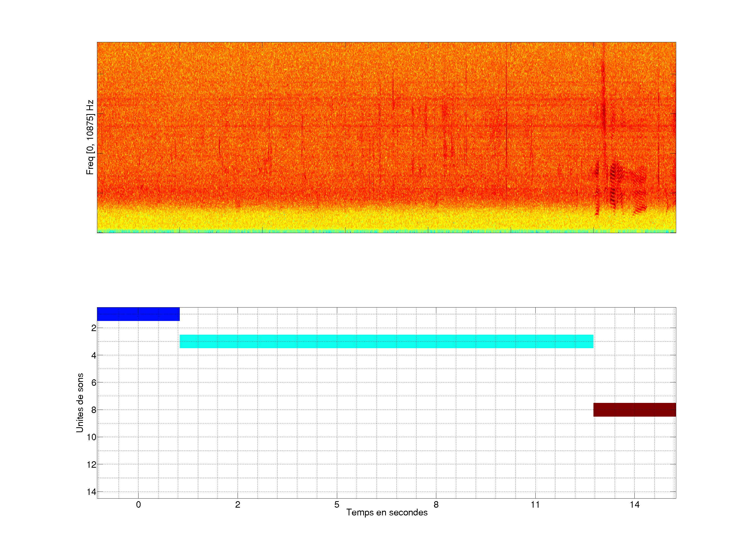This screenshot has height=560, width=747.
Task: Select the 'Temps en secondes' axis label
Action: (x=387, y=512)
